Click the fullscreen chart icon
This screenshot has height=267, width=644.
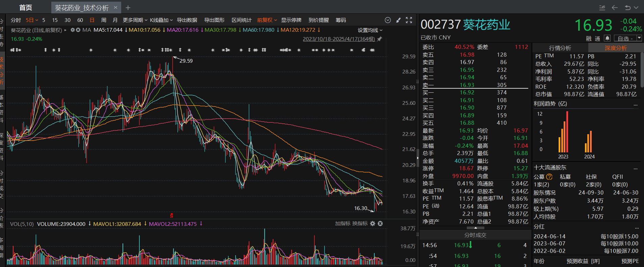click(409, 20)
